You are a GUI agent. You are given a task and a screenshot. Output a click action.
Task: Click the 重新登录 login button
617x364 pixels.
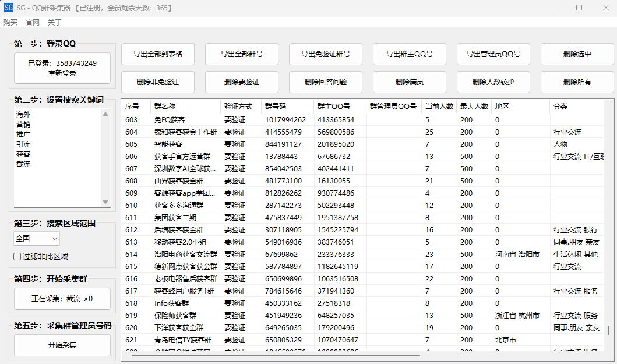(62, 68)
